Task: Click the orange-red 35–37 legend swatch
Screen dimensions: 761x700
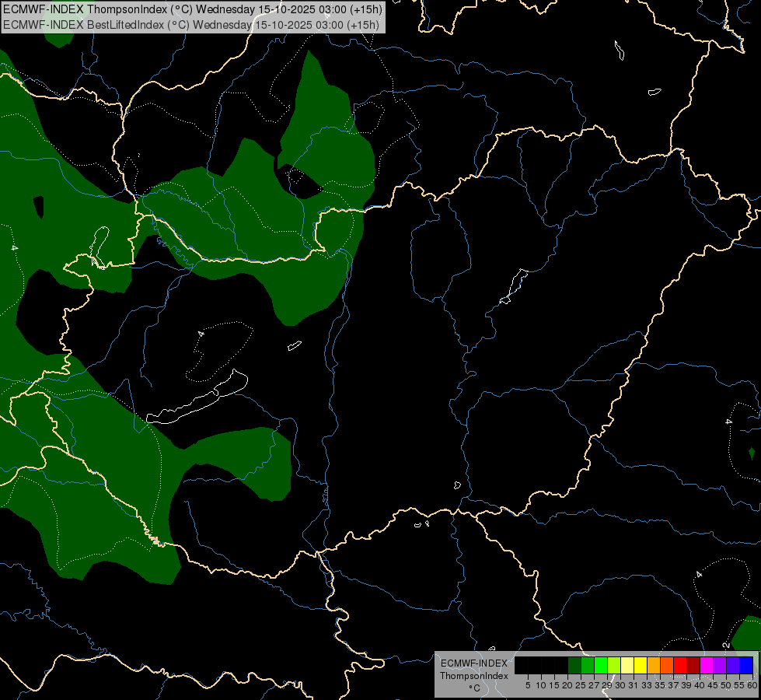Action: [667, 665]
